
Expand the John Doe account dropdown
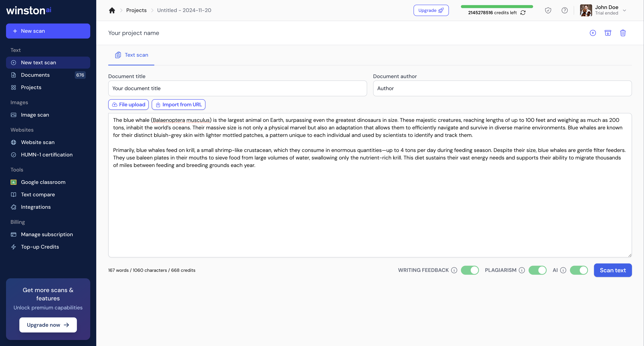point(624,10)
